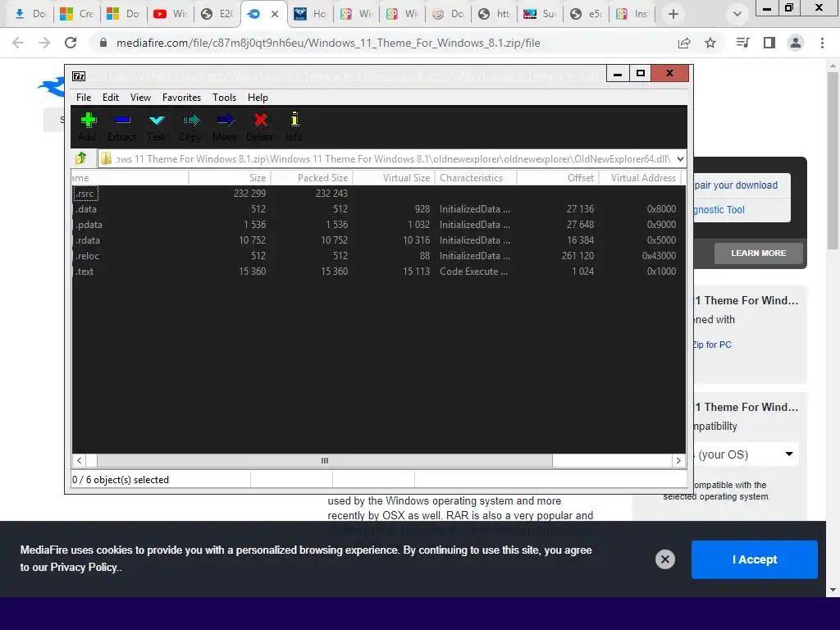Sort by Packed Size column header
840x630 pixels.
[x=312, y=178]
